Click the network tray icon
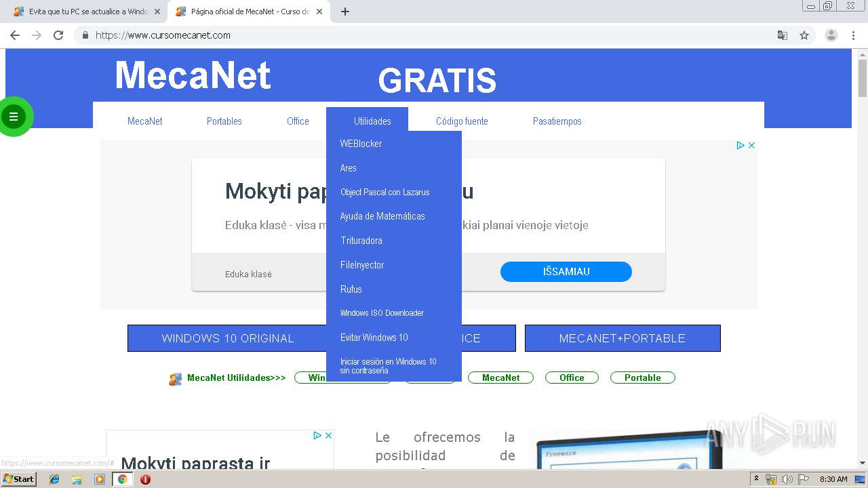Viewport: 868px width, 488px height. click(x=771, y=479)
